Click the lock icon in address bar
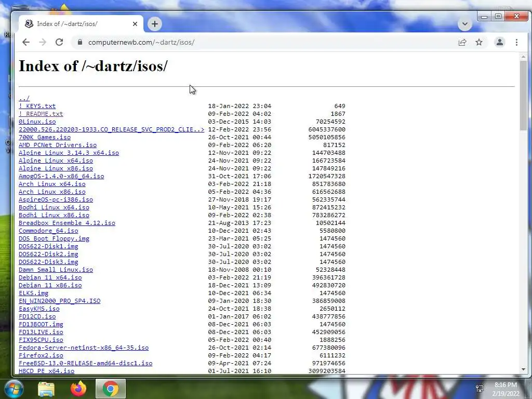 pyautogui.click(x=79, y=42)
